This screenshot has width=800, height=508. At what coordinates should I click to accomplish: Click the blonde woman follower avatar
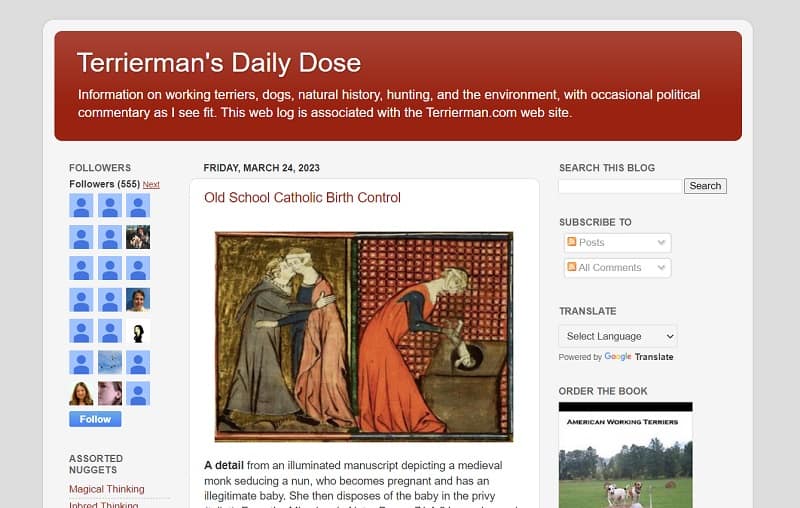(81, 394)
